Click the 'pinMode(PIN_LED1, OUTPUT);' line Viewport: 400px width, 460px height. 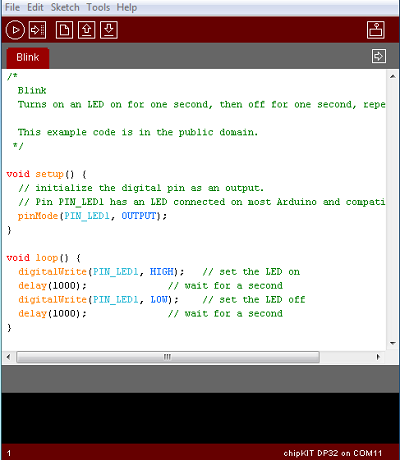coord(92,216)
